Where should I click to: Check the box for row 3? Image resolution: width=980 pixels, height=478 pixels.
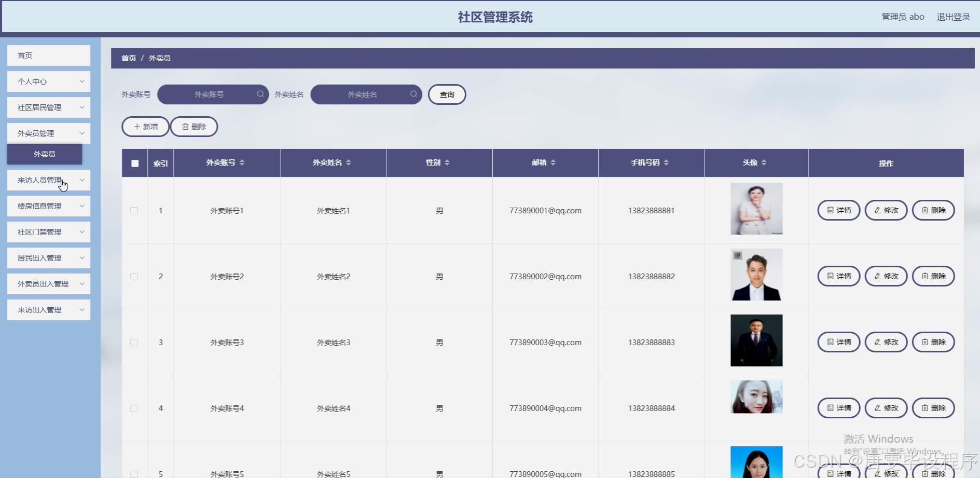134,343
